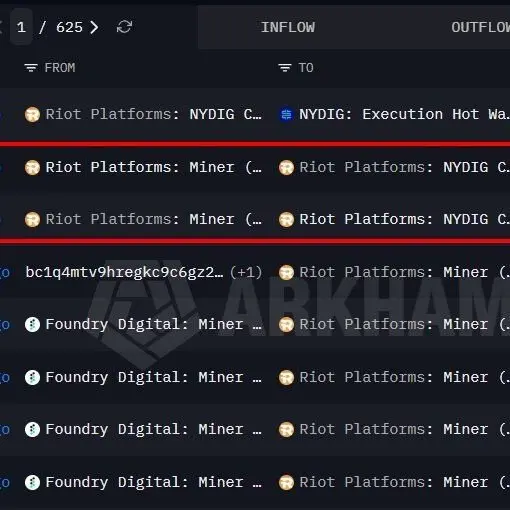The image size is (510, 510).
Task: Refresh the transactions list
Action: (124, 27)
